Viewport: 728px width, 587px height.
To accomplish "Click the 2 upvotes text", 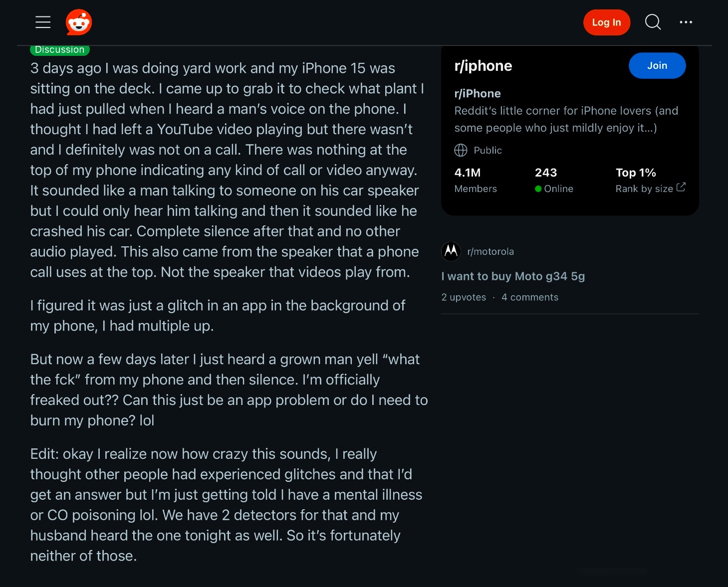I will coord(464,297).
